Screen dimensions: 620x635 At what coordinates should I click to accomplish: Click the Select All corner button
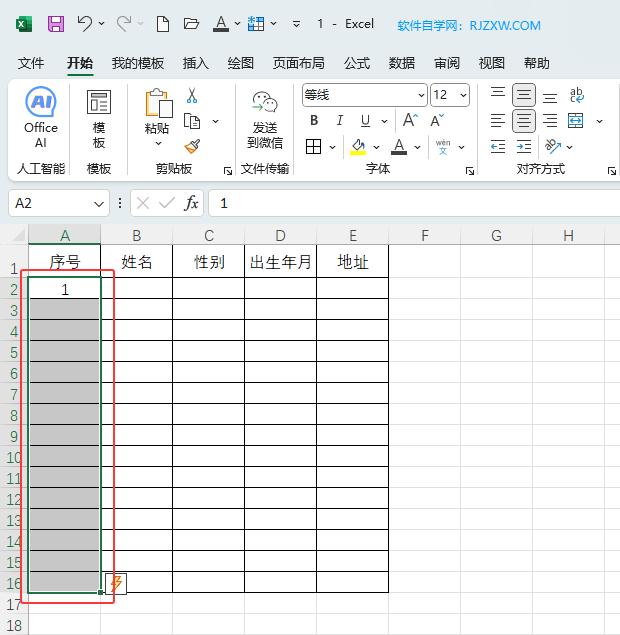pos(17,235)
